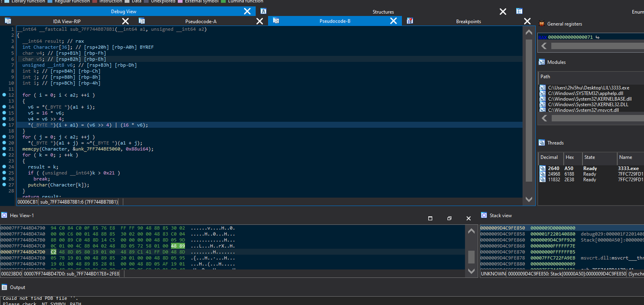Sort threads by Decimal column header
Image resolution: width=644 pixels, height=305 pixels.
[x=550, y=158]
